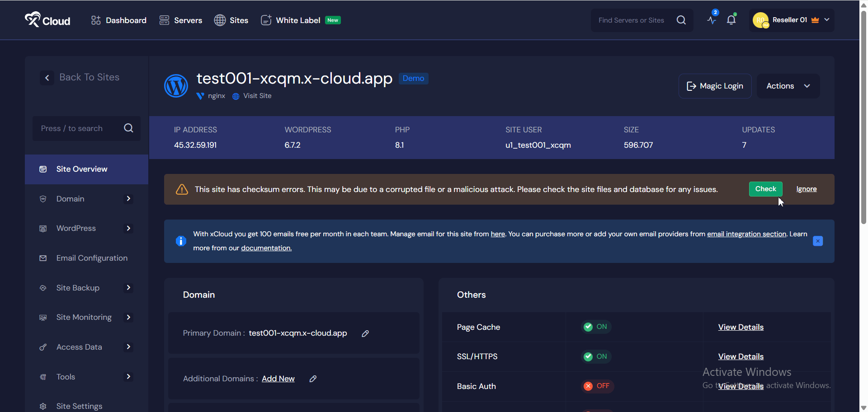868x412 pixels.
Task: Dismiss the email info banner
Action: point(817,241)
